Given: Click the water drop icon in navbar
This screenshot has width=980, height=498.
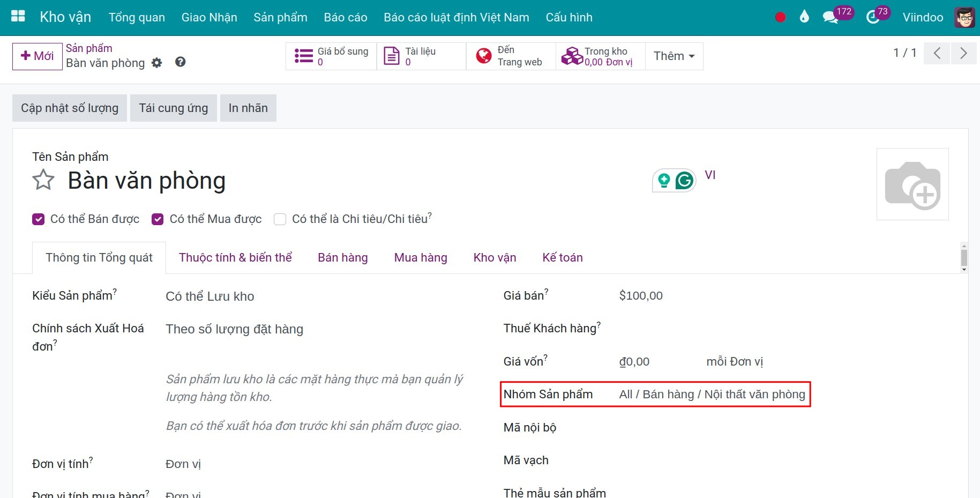Looking at the screenshot, I should click(x=804, y=17).
